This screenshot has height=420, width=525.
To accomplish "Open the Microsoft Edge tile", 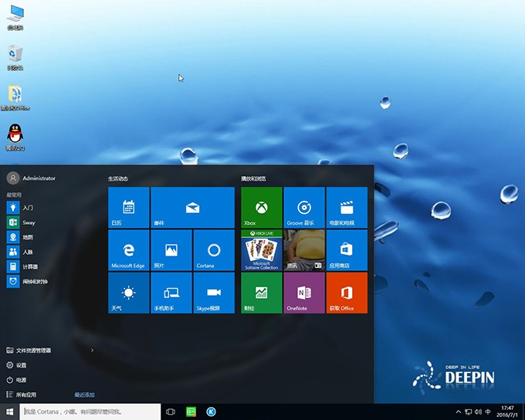I will pos(129,250).
